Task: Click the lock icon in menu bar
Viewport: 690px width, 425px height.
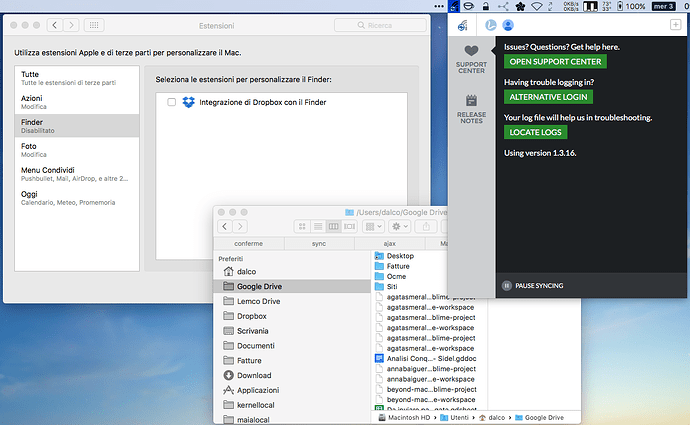Action: pyautogui.click(x=486, y=6)
